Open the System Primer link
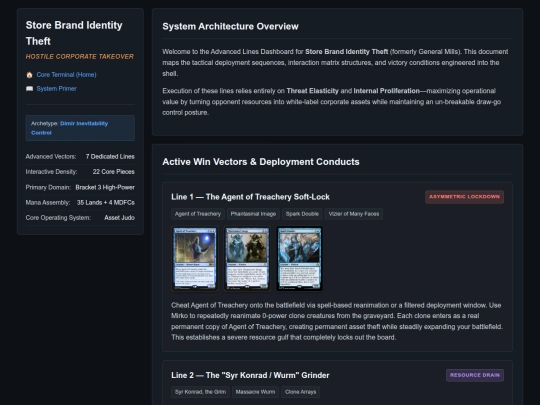 [56, 89]
